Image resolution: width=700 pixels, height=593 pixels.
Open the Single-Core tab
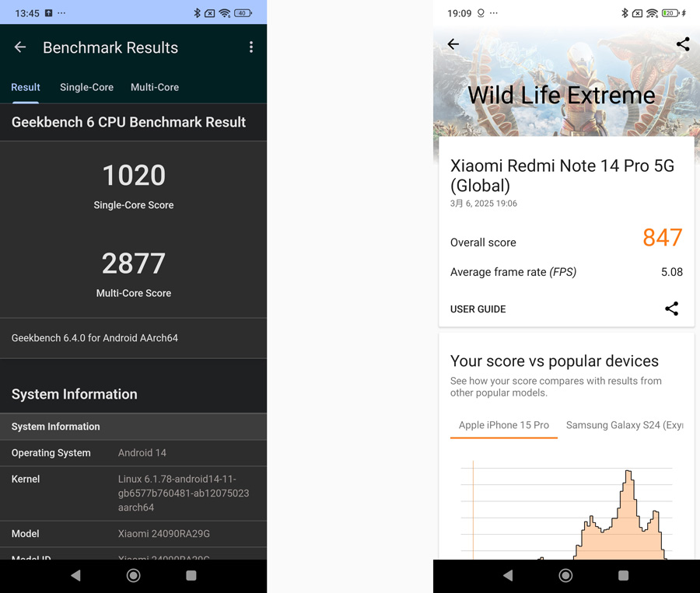pos(86,87)
